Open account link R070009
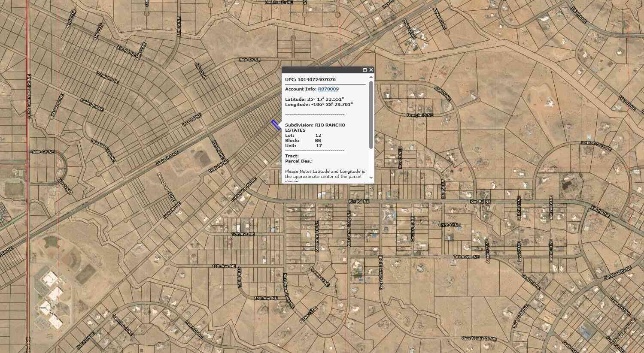Image resolution: width=644 pixels, height=353 pixels. click(x=328, y=89)
